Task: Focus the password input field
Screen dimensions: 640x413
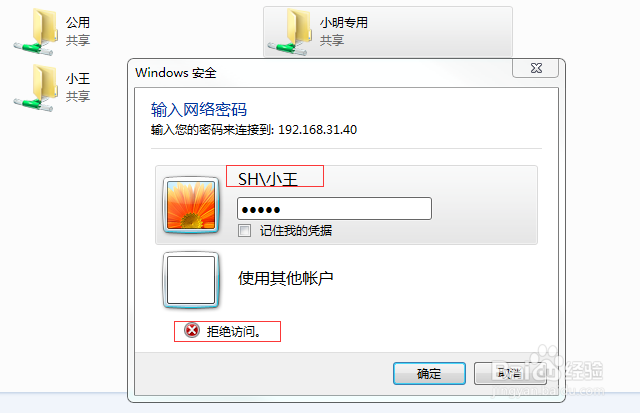Action: (334, 209)
